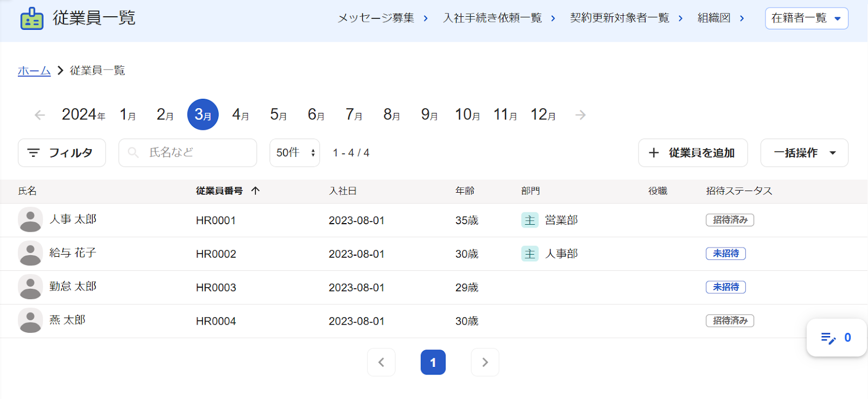Select 1月 in the month selector
Screen dimensions: 868x399
[x=127, y=115]
